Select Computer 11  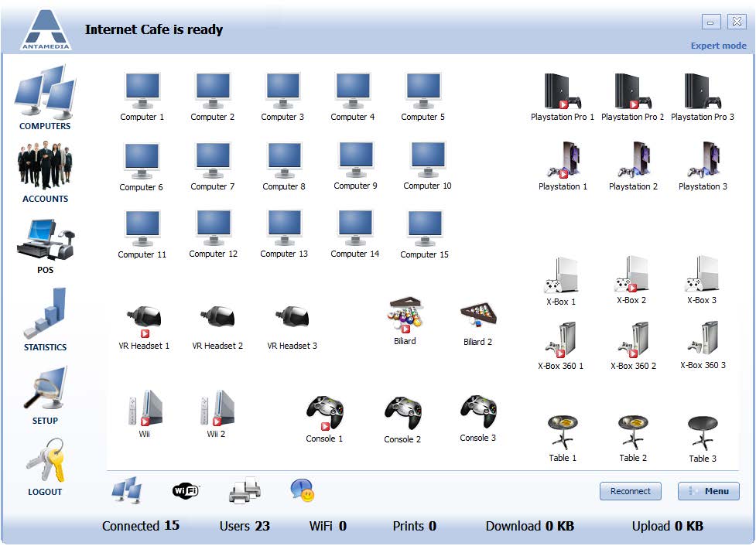click(x=142, y=234)
